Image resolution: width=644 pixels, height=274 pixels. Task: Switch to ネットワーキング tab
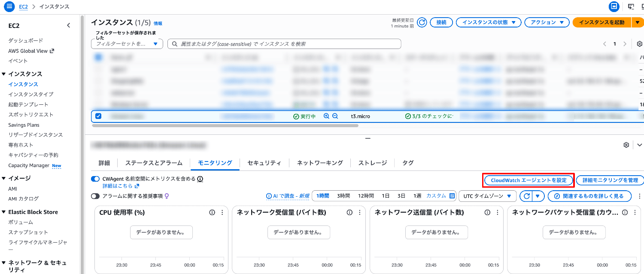(320, 163)
